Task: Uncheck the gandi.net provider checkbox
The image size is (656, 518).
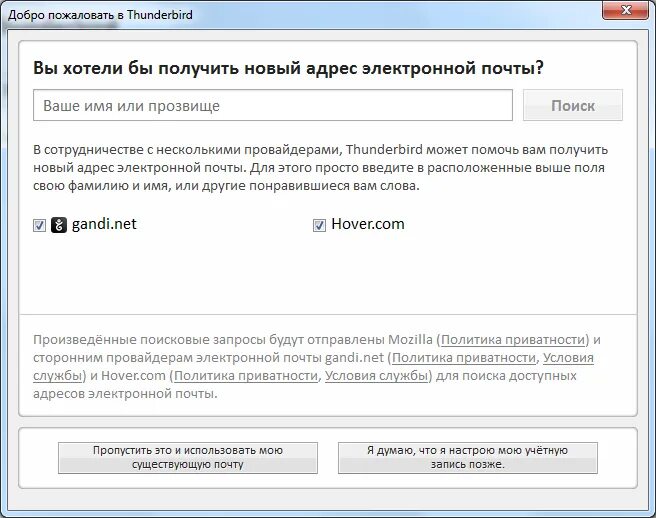Action: [x=39, y=226]
